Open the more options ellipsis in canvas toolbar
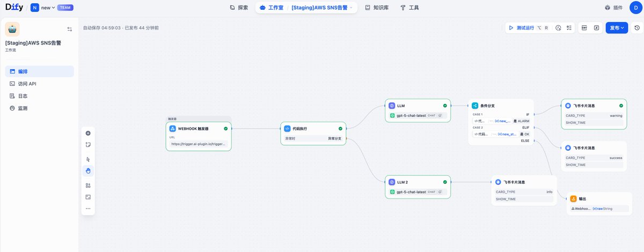 (88, 209)
